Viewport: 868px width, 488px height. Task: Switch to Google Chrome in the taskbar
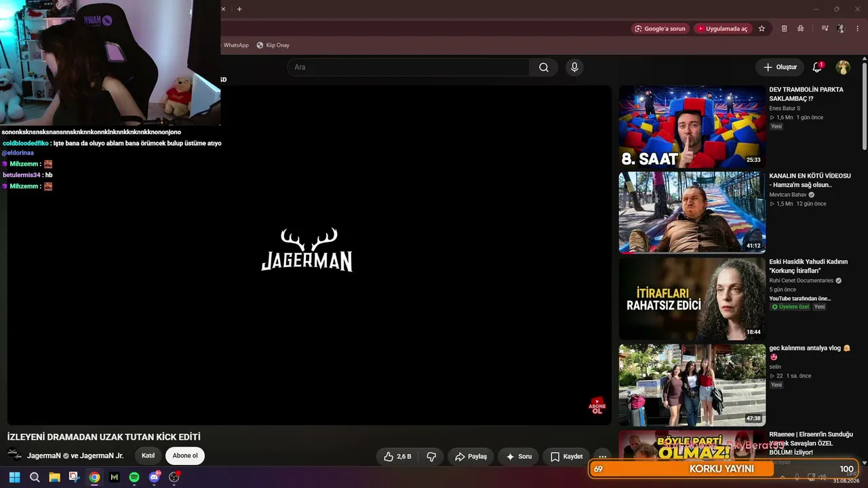click(94, 477)
